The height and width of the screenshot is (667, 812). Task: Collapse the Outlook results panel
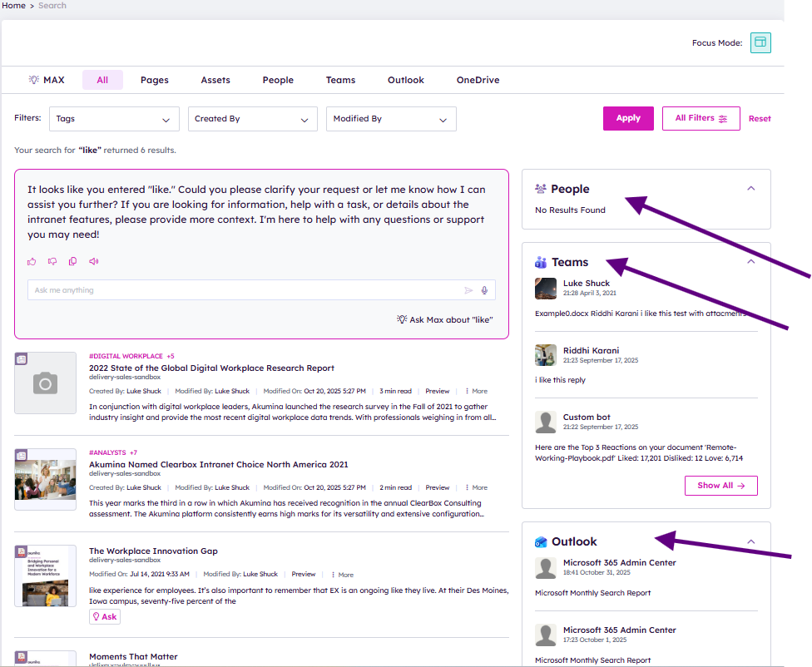[750, 541]
